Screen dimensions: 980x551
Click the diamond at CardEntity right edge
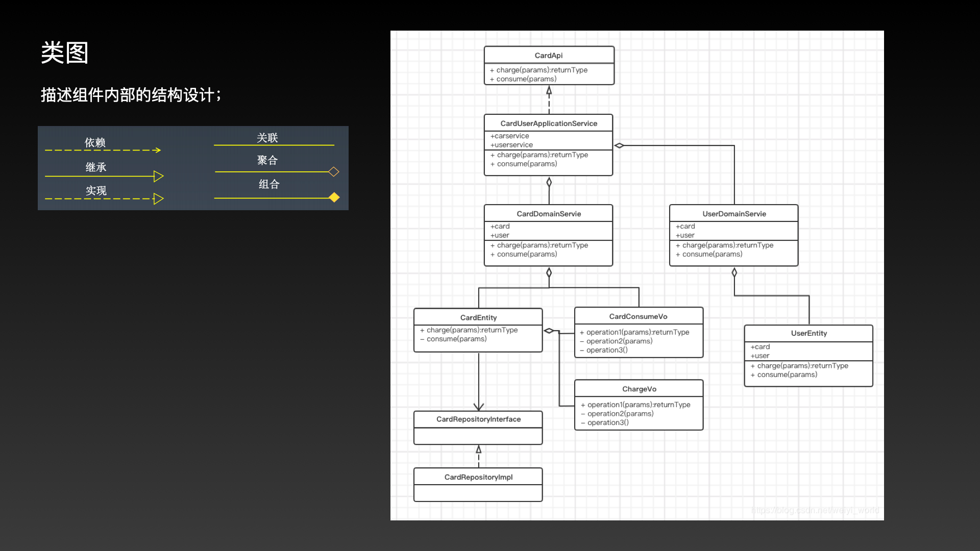click(x=549, y=331)
